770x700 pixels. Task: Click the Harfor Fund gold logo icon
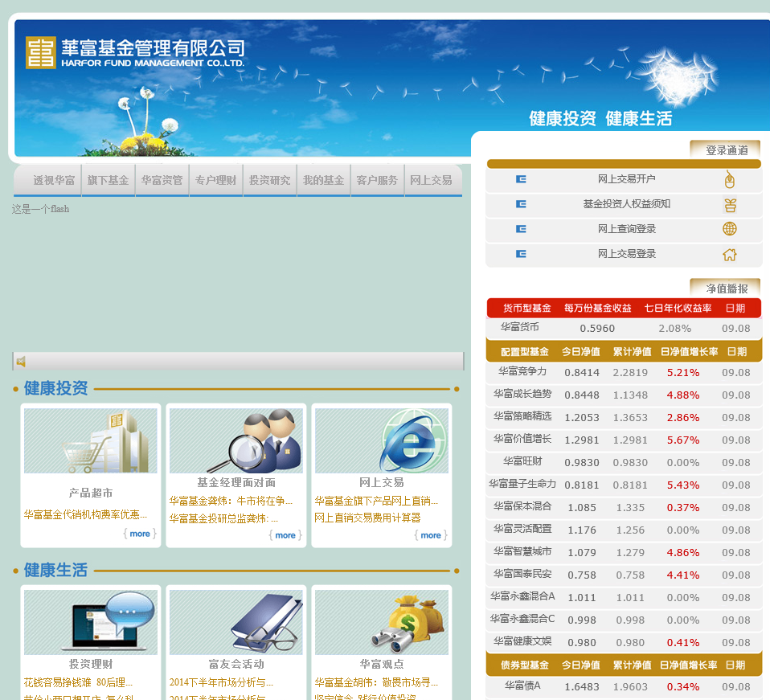pyautogui.click(x=41, y=52)
